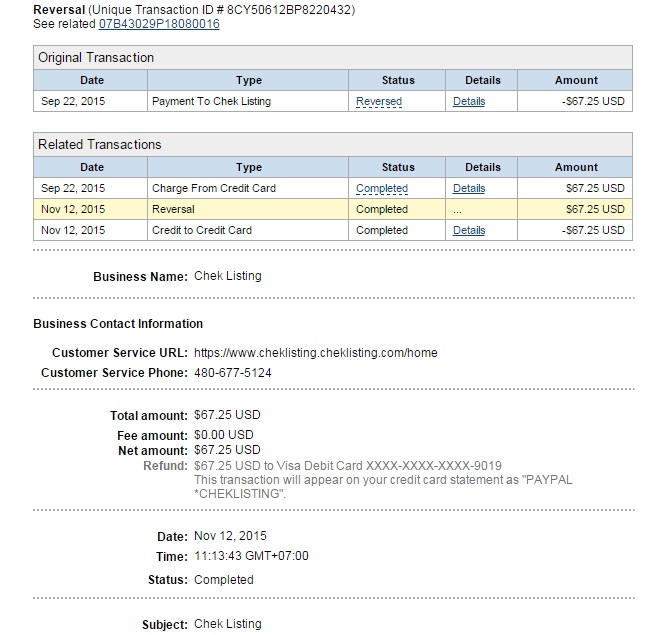This screenshot has width=659, height=635.
Task: Click the ellipsis in the Reversal row
Action: tap(457, 210)
